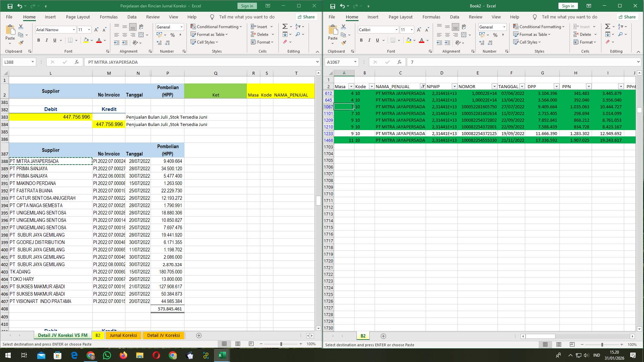Open Excel from the Windows taskbar
The image size is (644, 362).
[x=221, y=355]
